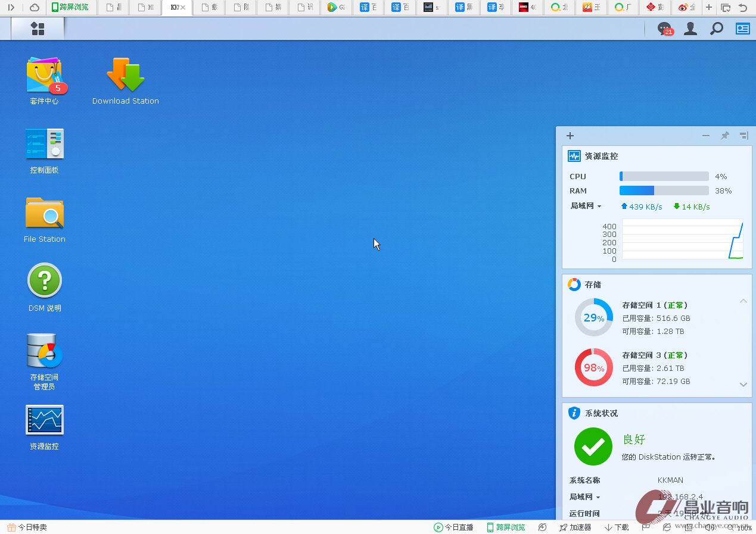The height and width of the screenshot is (534, 756).
Task: Switch to the 跨屏浏览 browser tab
Action: click(70, 7)
